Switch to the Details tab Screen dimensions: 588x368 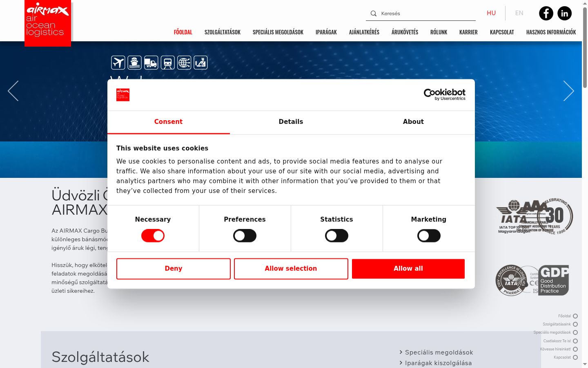291,122
